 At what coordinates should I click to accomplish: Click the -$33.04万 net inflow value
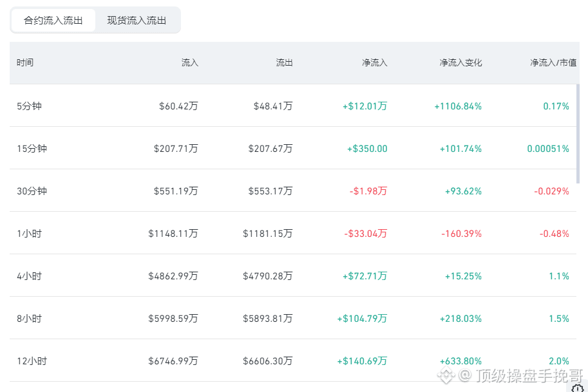pyautogui.click(x=366, y=234)
